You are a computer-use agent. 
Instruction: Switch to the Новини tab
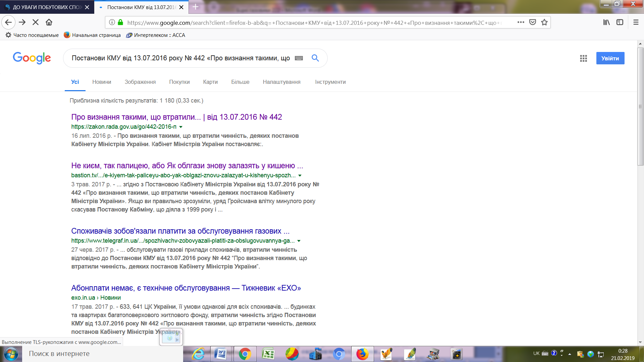coord(102,82)
